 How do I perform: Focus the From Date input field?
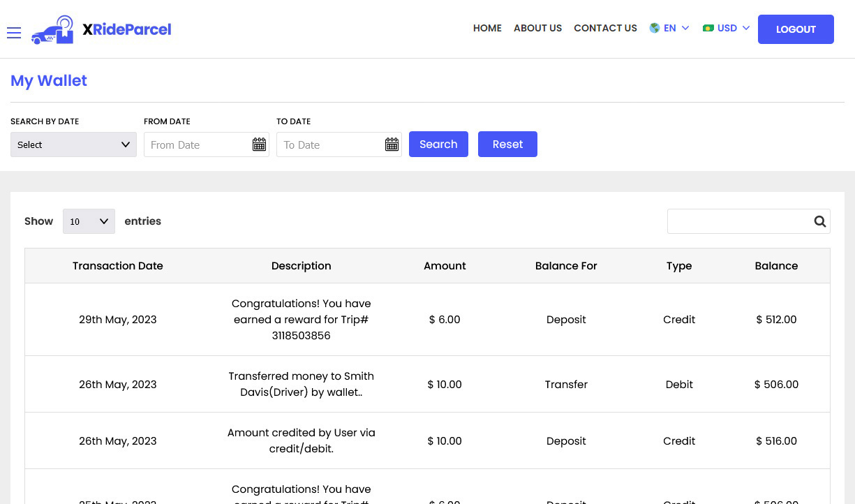(197, 144)
